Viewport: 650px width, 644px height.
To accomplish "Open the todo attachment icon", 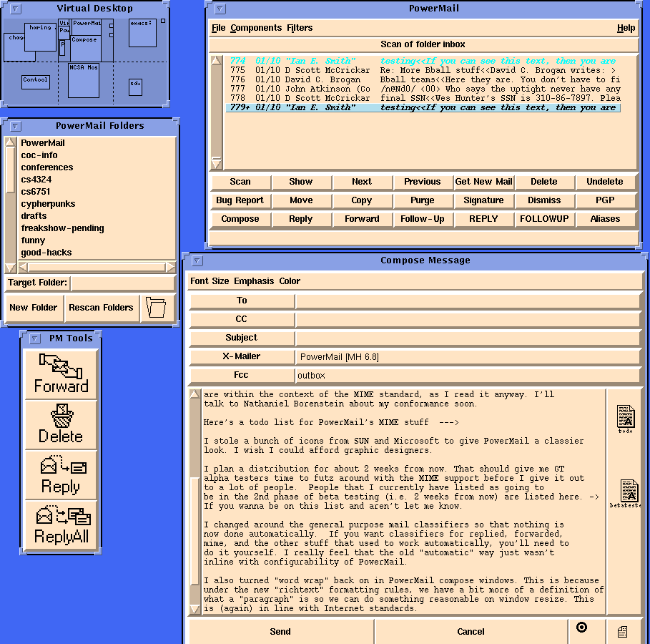I will [626, 418].
